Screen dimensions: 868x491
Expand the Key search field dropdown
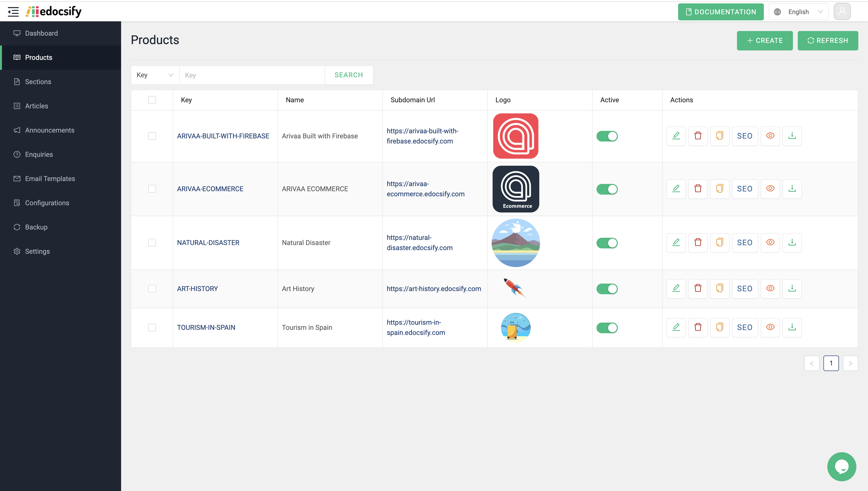pyautogui.click(x=155, y=75)
